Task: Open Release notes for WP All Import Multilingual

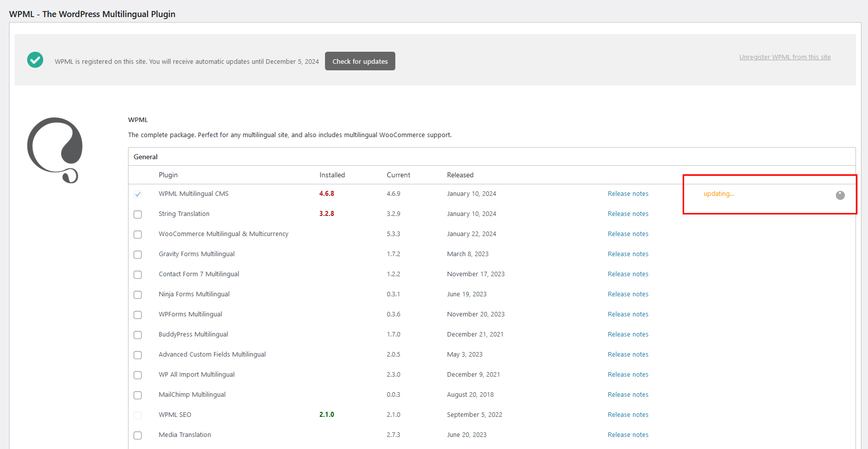Action: coord(628,375)
